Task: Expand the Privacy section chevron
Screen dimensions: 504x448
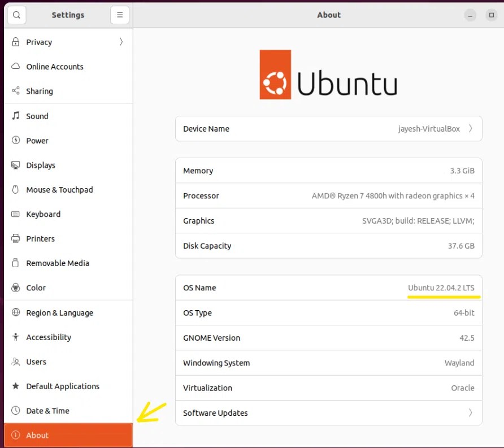Action: click(120, 42)
